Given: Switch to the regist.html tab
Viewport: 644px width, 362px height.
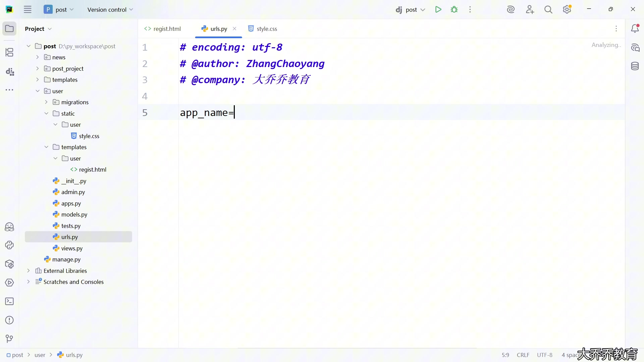Looking at the screenshot, I should 163,29.
